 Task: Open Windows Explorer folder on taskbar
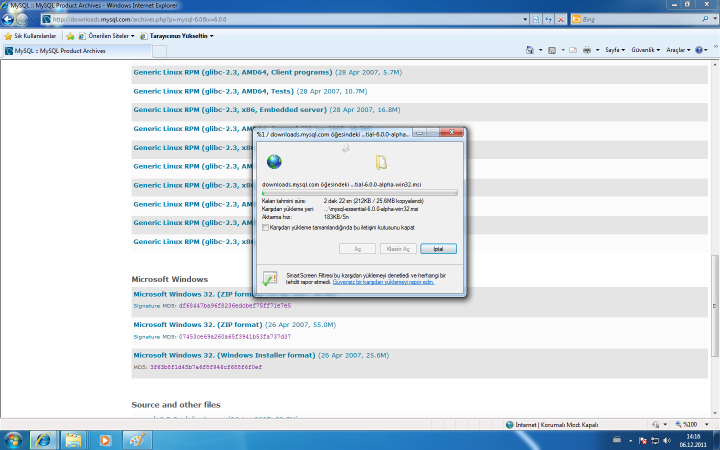(74, 439)
